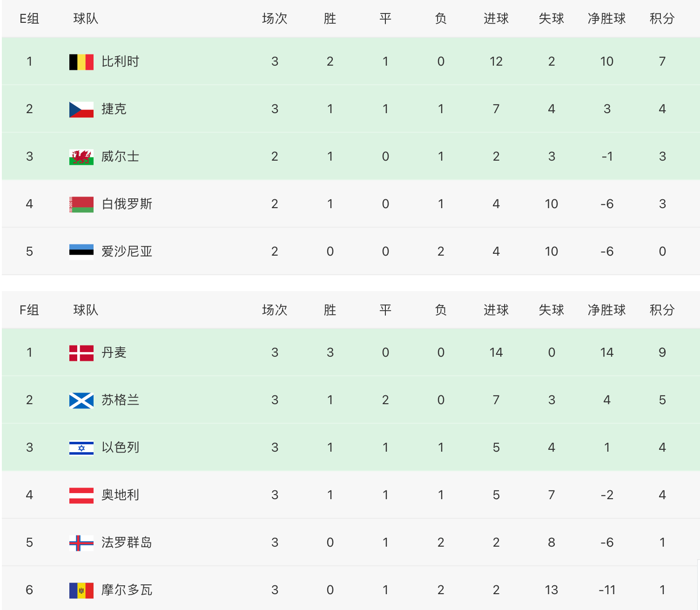The image size is (700, 610).
Task: Click 积分 column header in group E
Action: point(662,19)
